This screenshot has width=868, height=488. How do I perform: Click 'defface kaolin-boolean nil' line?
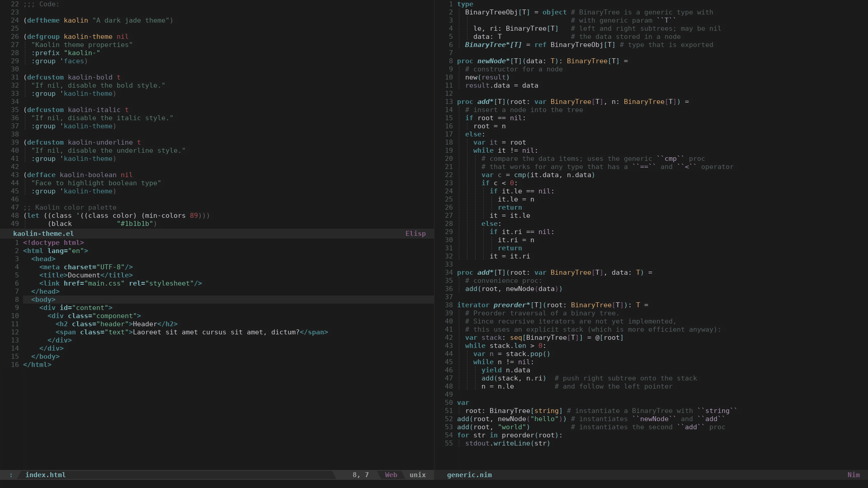tap(78, 175)
